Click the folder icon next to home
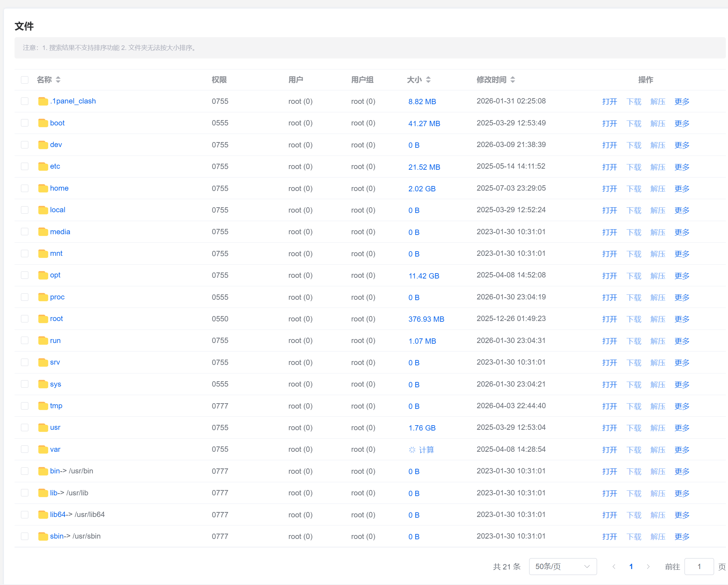728x585 pixels. click(x=43, y=188)
